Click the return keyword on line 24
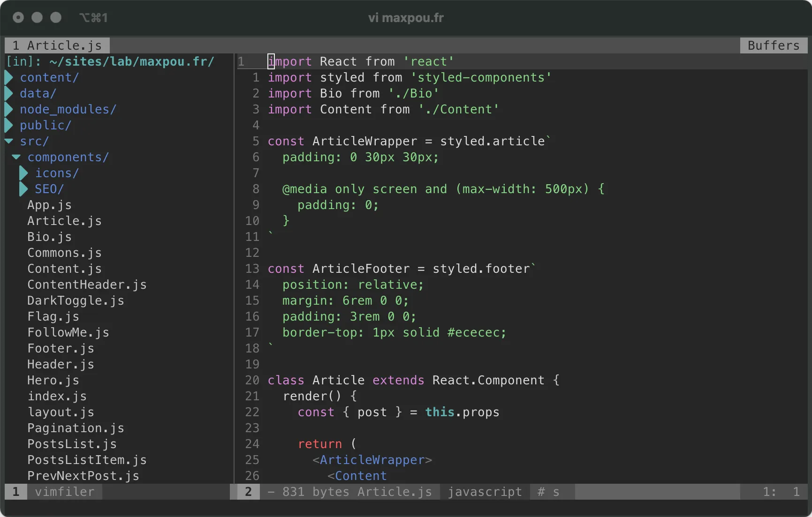 pyautogui.click(x=319, y=444)
